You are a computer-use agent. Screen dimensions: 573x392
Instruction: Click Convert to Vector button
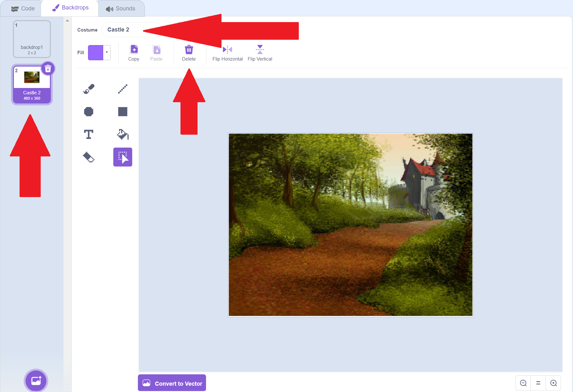(x=172, y=383)
